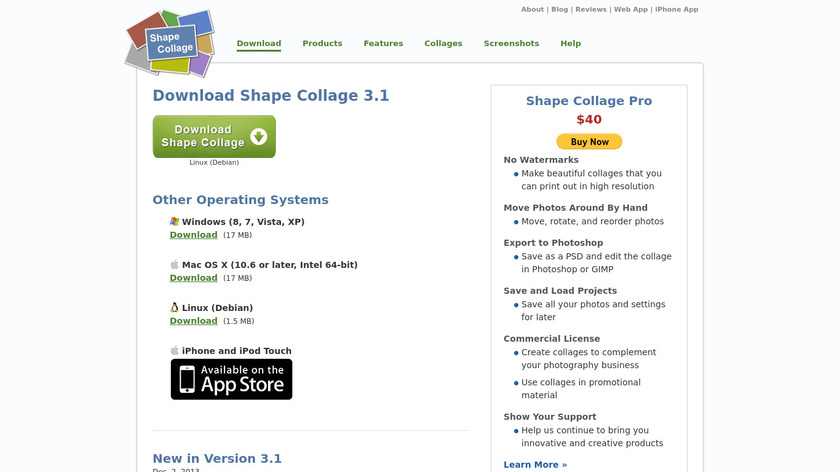Click the Apple icon beside Mac OS X
840x472 pixels.
[x=175, y=264]
